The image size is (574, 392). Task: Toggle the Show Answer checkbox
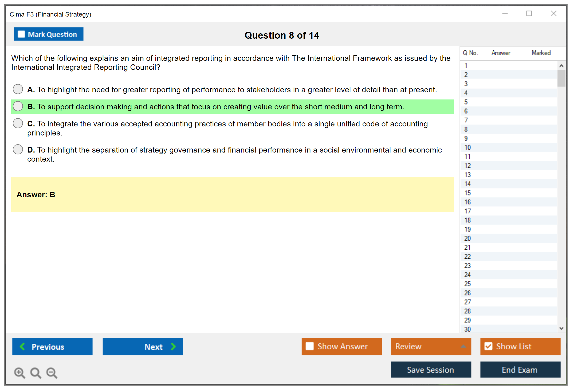point(310,346)
